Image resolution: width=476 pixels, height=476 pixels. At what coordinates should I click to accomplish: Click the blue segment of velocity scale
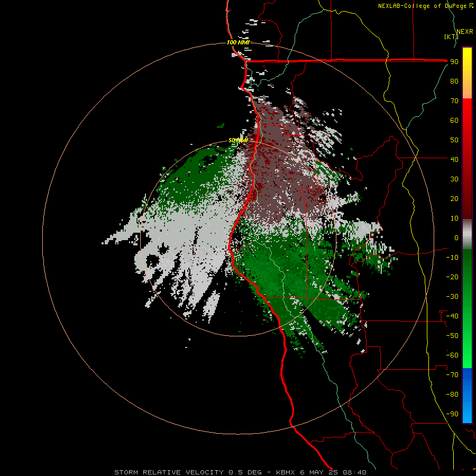pos(467,396)
